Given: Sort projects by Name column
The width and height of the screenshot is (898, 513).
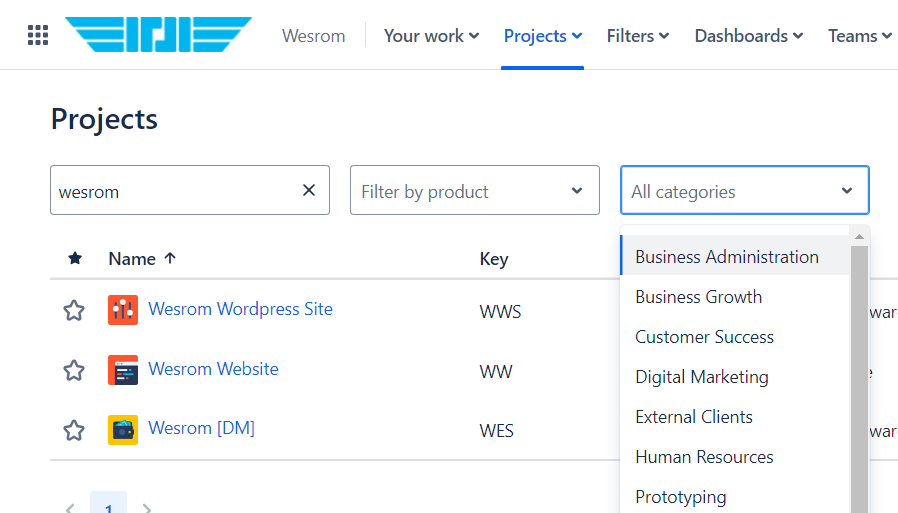Looking at the screenshot, I should tap(142, 259).
